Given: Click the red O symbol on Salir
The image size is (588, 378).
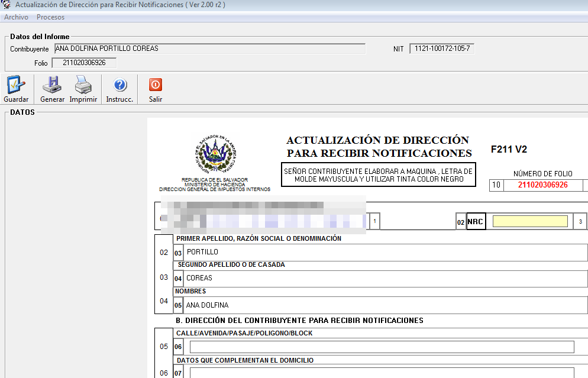Looking at the screenshot, I should coord(154,85).
